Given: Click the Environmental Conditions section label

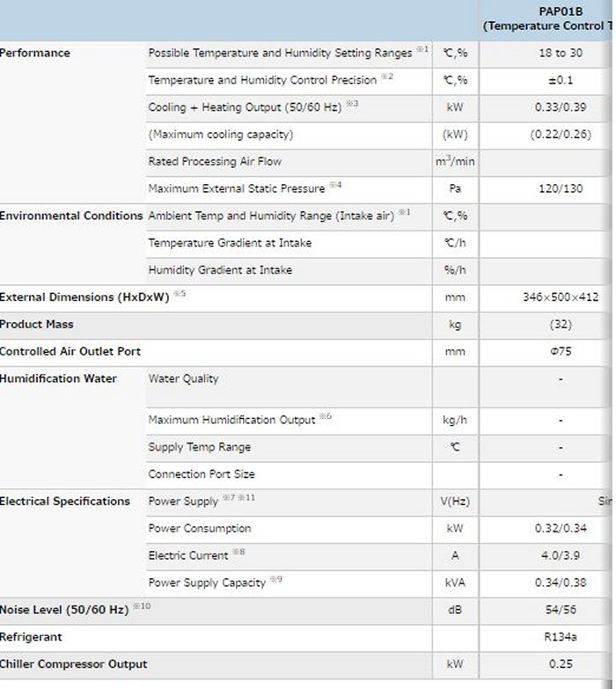Looking at the screenshot, I should tap(70, 216).
